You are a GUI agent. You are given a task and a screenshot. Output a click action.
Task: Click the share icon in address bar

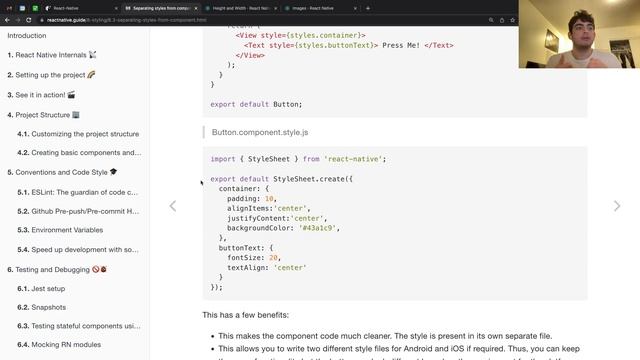pos(502,20)
